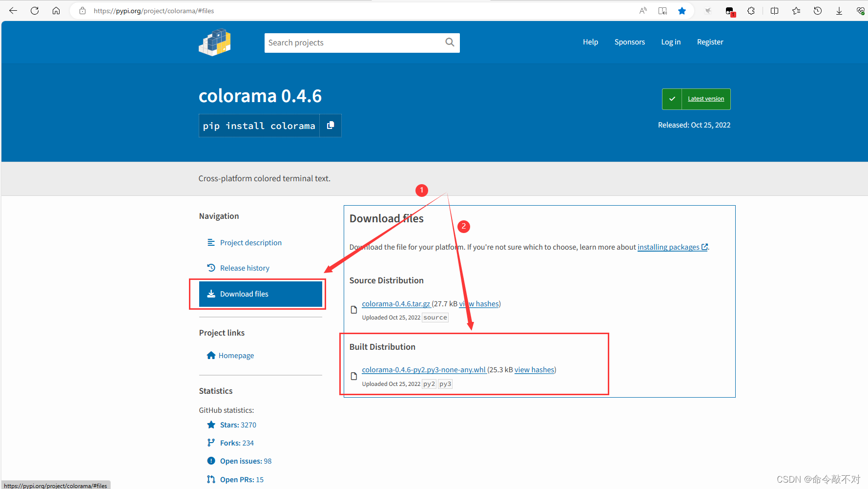This screenshot has height=489, width=868.
Task: View site info via the lock icon
Action: click(83, 11)
